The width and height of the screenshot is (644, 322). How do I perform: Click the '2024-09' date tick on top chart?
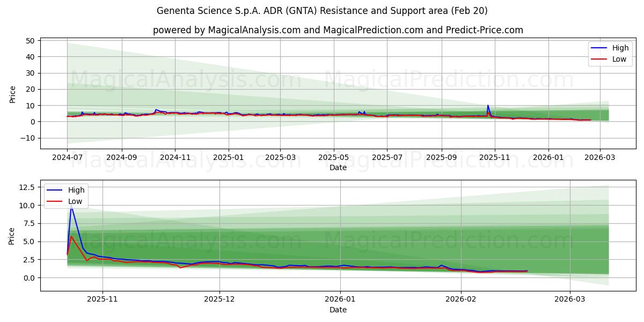[121, 158]
